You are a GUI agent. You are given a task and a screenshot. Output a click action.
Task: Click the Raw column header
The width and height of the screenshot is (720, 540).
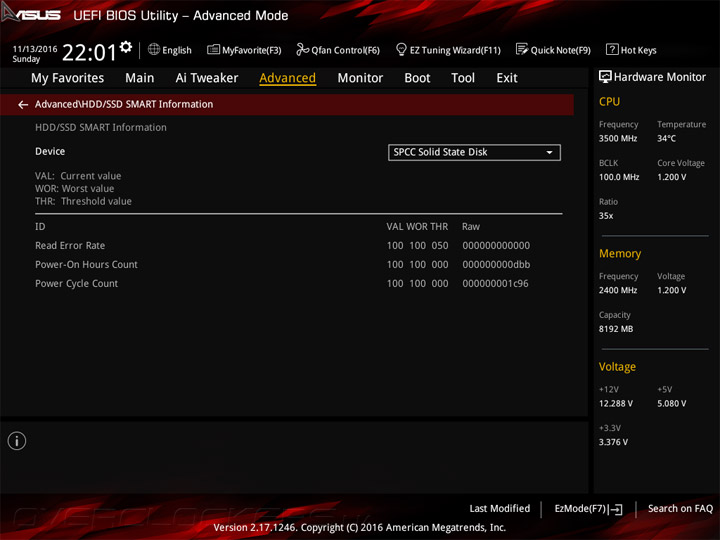pyautogui.click(x=471, y=226)
